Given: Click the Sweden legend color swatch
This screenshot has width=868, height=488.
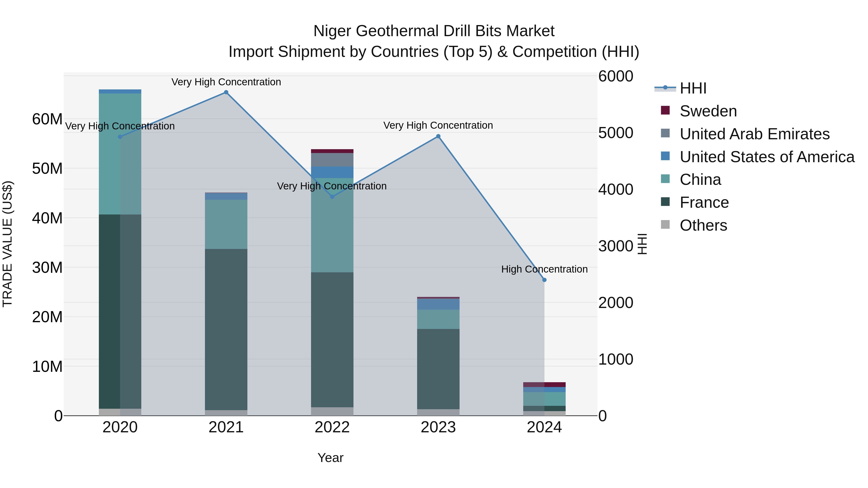Looking at the screenshot, I should (x=665, y=110).
